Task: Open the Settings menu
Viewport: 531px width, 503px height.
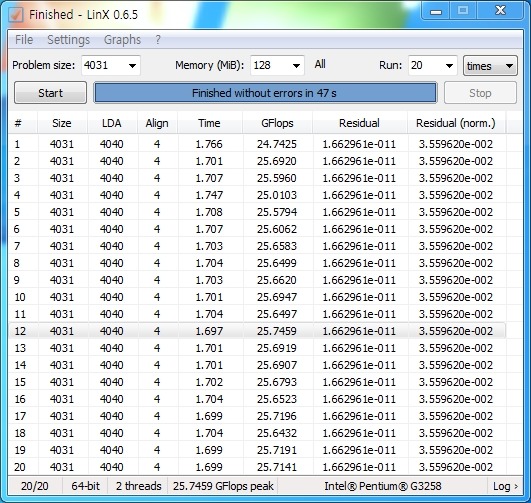Action: 68,40
